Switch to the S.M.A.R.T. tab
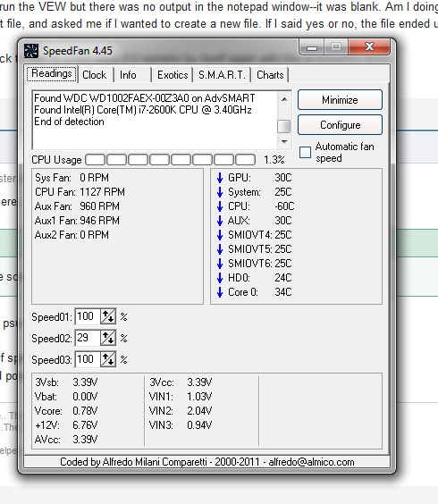Viewport: 438px width, 504px height. [222, 75]
